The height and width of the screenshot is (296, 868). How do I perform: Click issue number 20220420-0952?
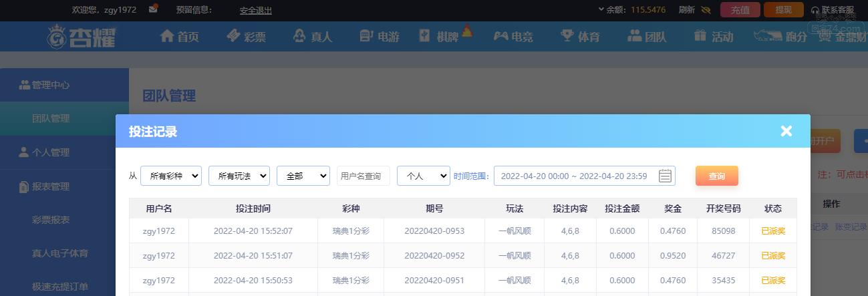[434, 256]
